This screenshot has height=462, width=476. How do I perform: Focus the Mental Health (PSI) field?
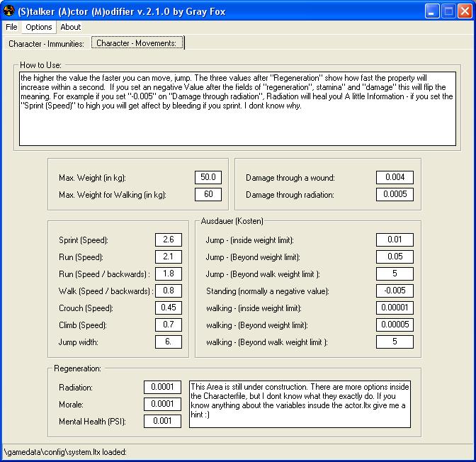point(162,421)
